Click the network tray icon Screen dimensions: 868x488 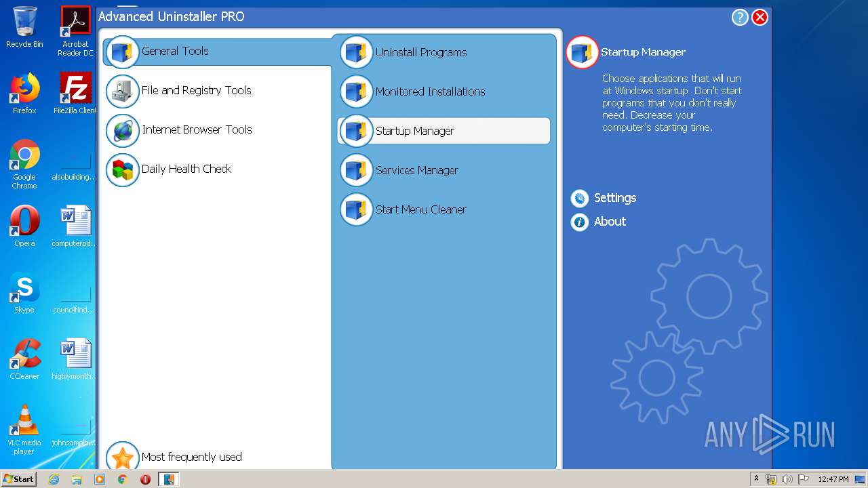(771, 479)
